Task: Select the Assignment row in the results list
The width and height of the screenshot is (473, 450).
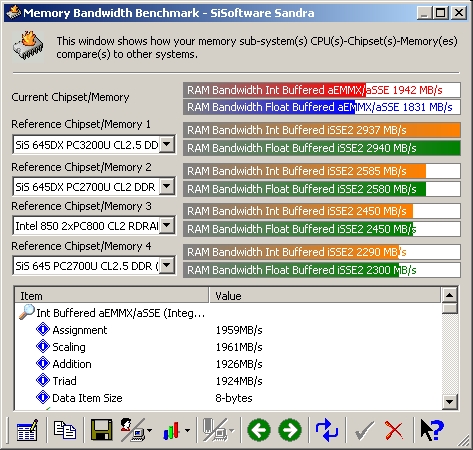Action: pyautogui.click(x=228, y=330)
